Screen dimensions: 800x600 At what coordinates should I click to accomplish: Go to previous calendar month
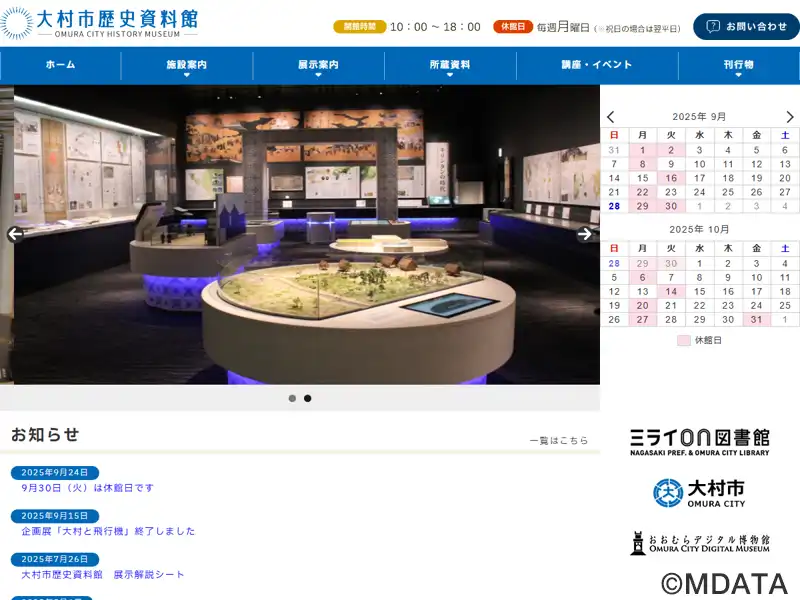coord(611,117)
